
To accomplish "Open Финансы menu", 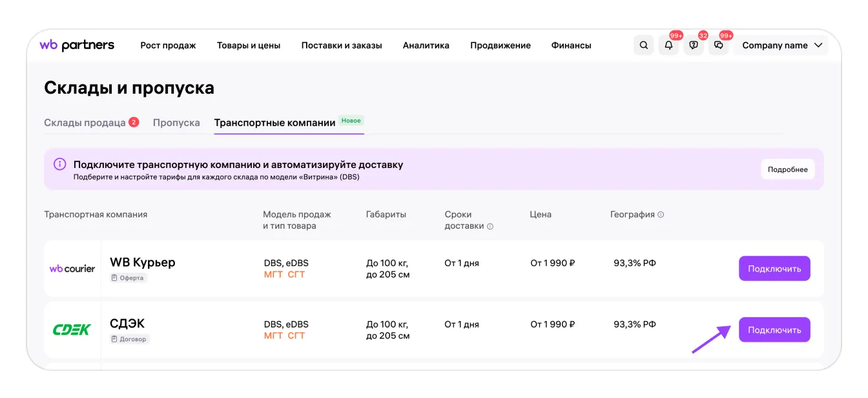I will click(572, 45).
